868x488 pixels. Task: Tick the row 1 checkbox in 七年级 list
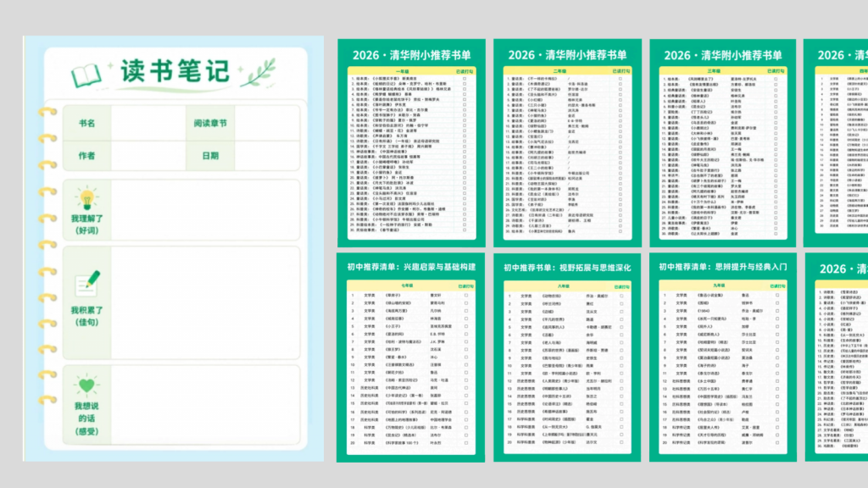tap(466, 296)
